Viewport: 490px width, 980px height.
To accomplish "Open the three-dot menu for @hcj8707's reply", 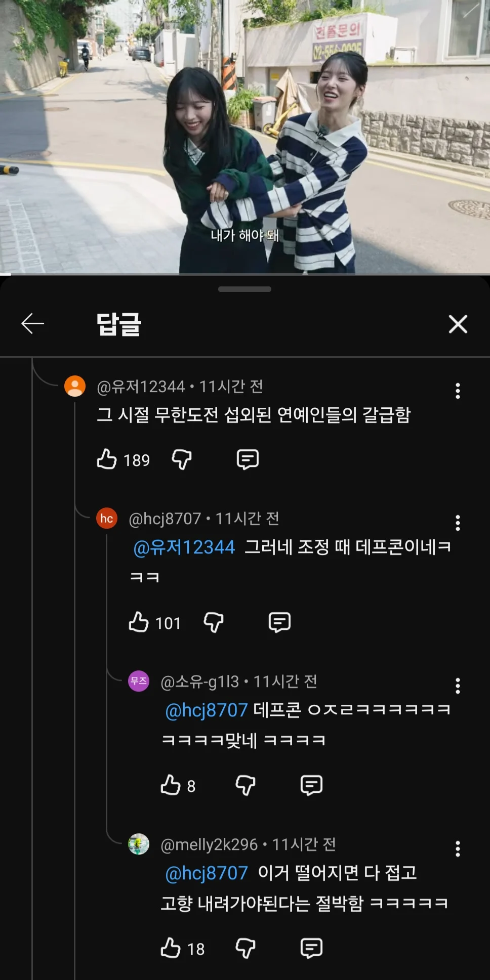I will pos(458,523).
